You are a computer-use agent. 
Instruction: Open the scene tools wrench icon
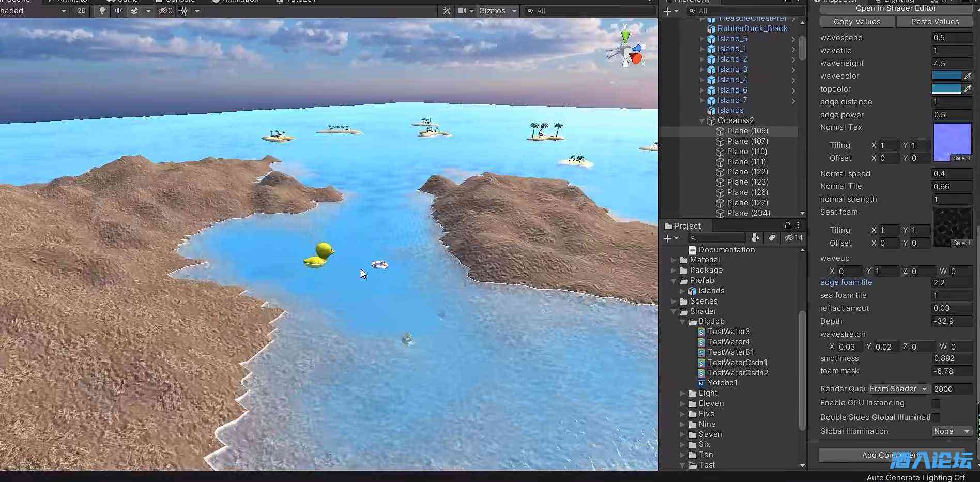coord(447,11)
